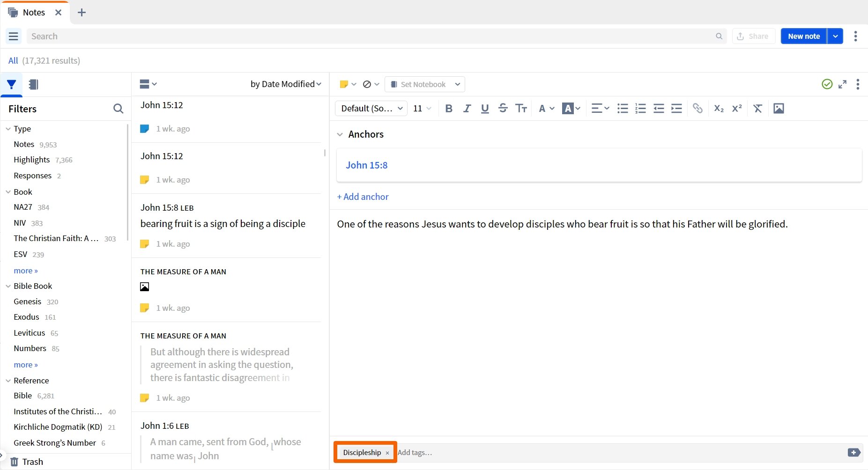The width and height of the screenshot is (868, 470).
Task: Open the text highlight color dropdown
Action: click(571, 108)
